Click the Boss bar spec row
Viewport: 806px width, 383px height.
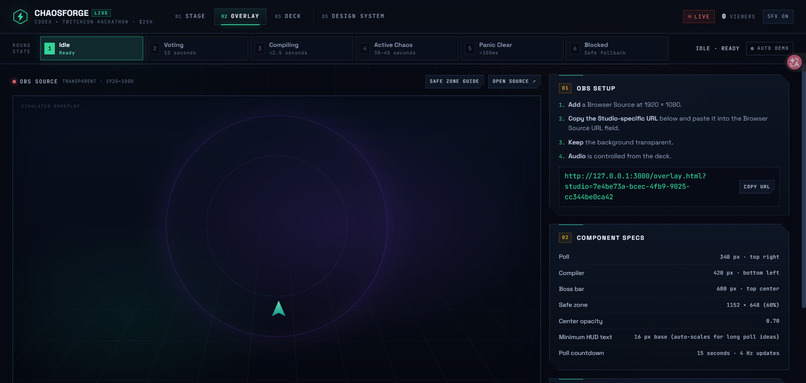click(669, 289)
